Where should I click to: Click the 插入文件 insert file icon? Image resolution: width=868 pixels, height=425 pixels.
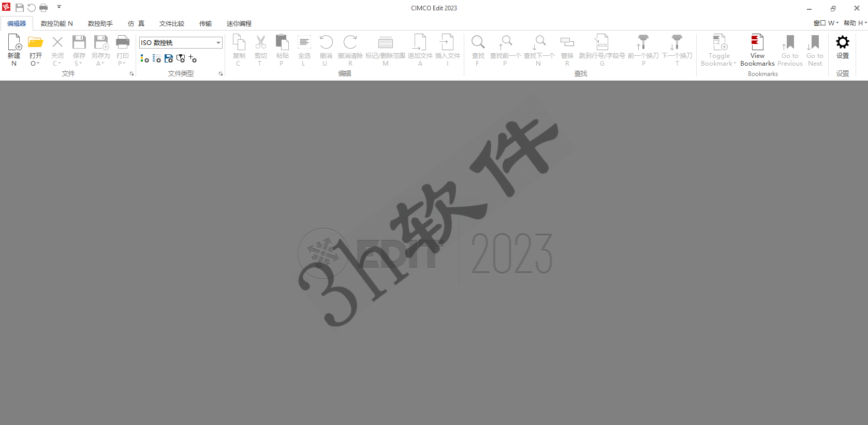click(x=447, y=42)
